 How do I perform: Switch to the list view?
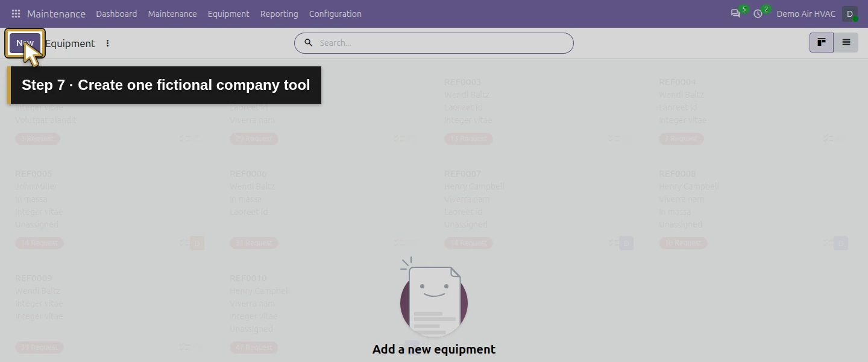click(x=846, y=43)
